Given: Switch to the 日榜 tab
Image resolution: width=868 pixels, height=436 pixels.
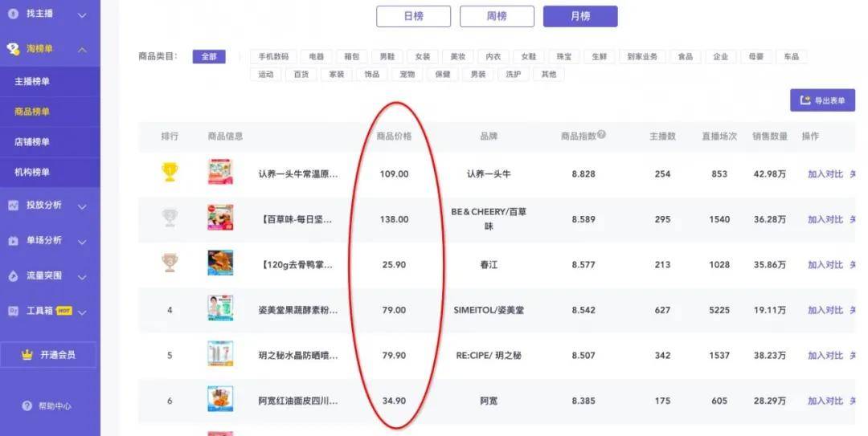Looking at the screenshot, I should click(x=414, y=16).
